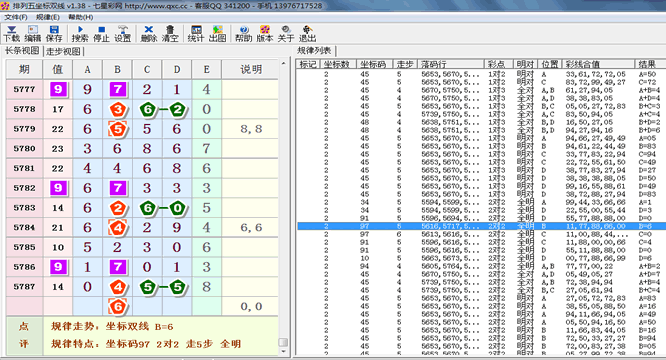Sort by the 落码行 column header
This screenshot has width=666, height=360.
click(451, 64)
